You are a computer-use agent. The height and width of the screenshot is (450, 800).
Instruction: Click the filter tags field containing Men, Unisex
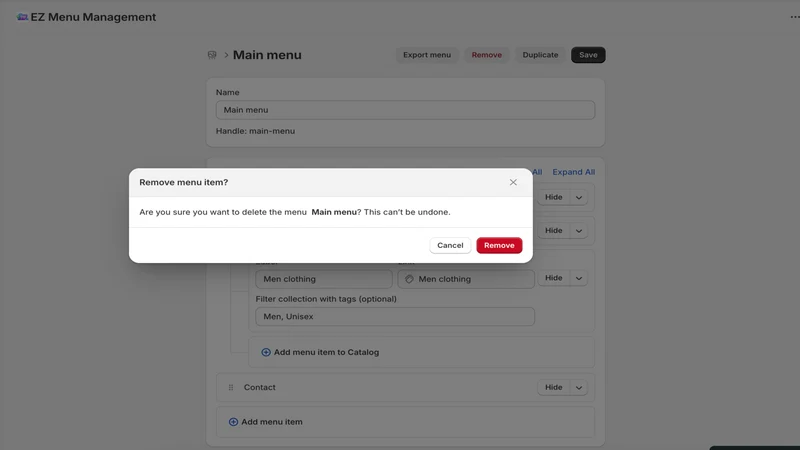click(395, 316)
